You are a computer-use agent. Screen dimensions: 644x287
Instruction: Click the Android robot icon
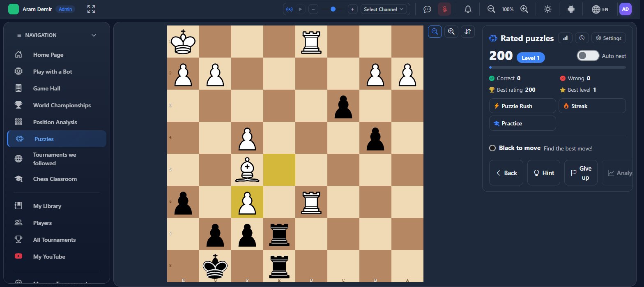click(570, 9)
